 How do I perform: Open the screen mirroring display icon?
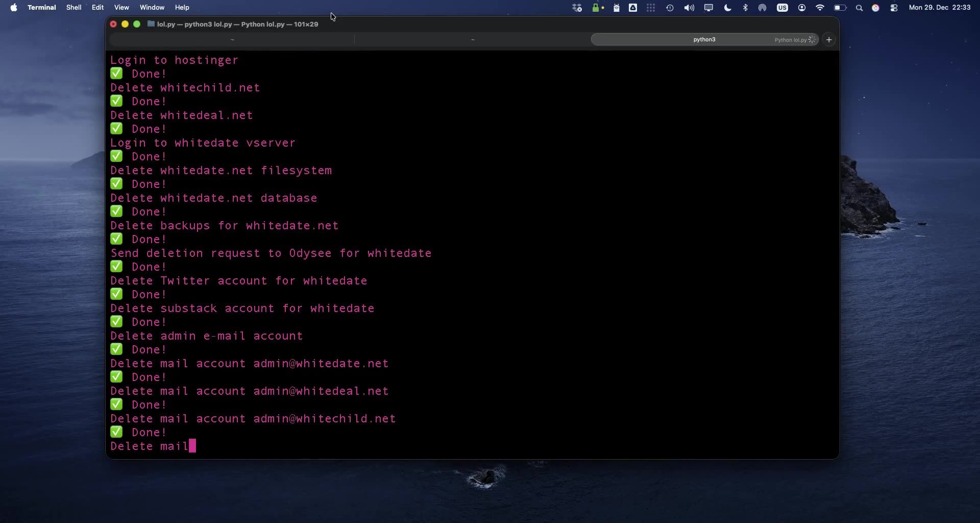(x=708, y=8)
